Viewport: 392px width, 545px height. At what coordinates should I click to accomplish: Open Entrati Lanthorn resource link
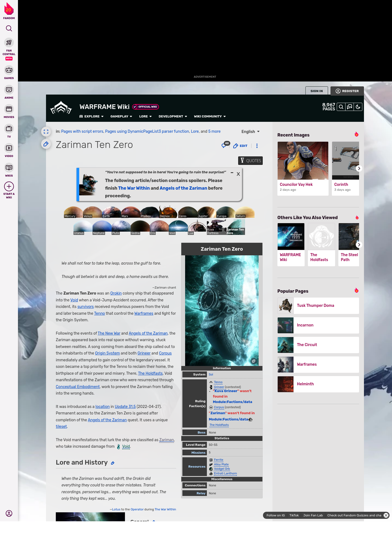point(225,474)
